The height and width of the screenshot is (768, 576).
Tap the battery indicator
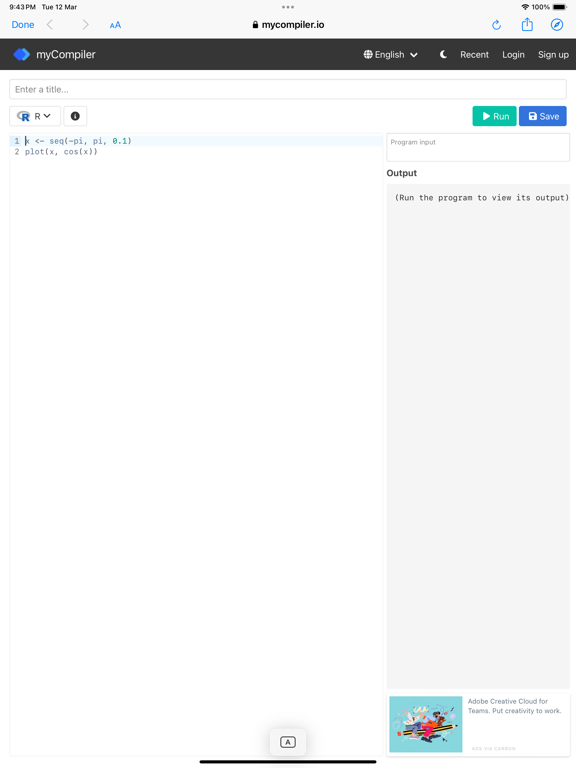click(560, 7)
